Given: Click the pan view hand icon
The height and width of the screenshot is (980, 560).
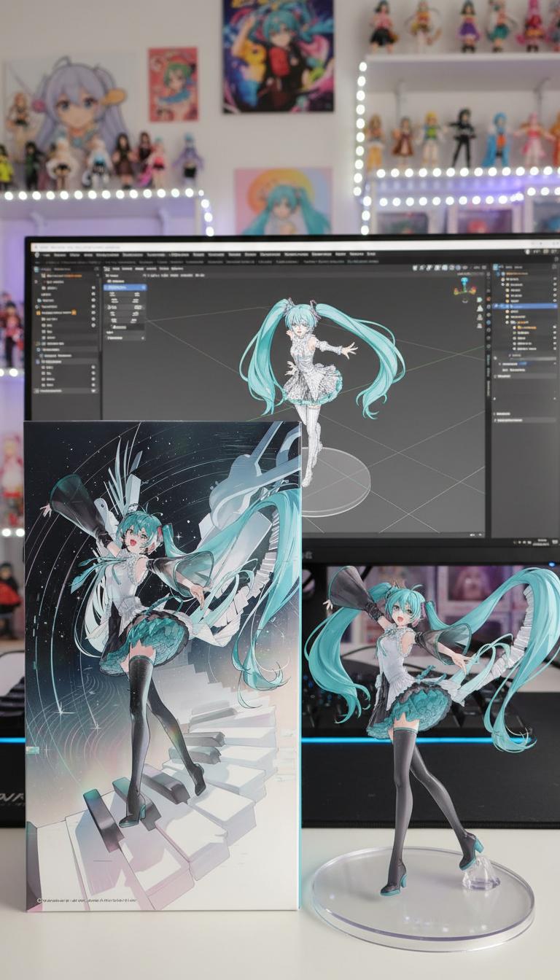Looking at the screenshot, I should [x=479, y=310].
